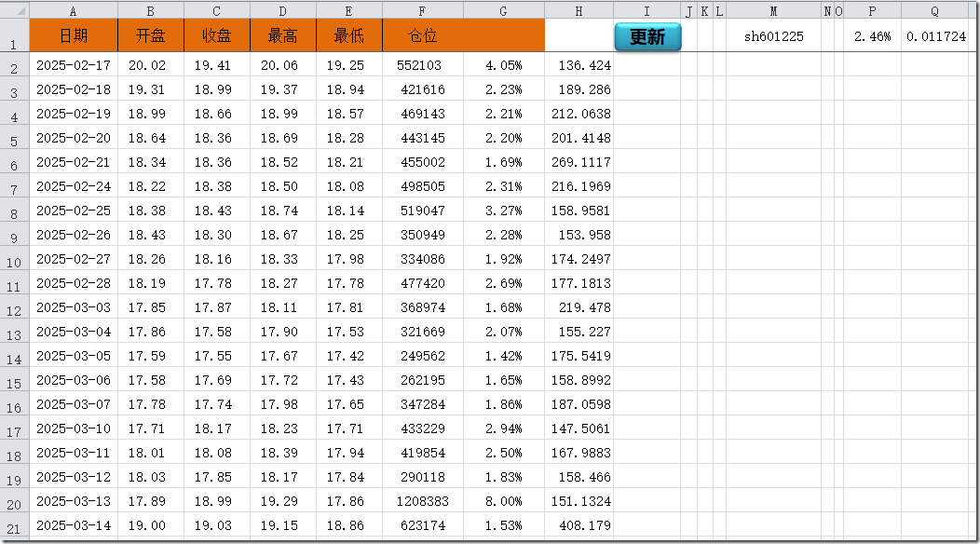Screen dimensions: 980x544
Task: Select date cell 2025-03-03
Action: [74, 307]
